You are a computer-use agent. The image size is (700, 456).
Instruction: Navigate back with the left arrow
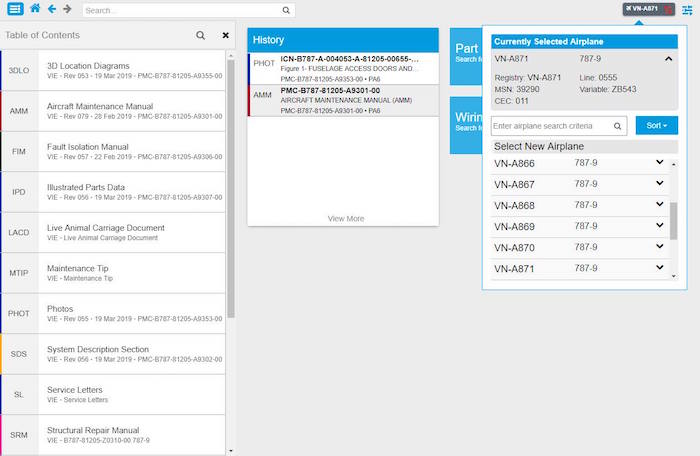click(51, 9)
